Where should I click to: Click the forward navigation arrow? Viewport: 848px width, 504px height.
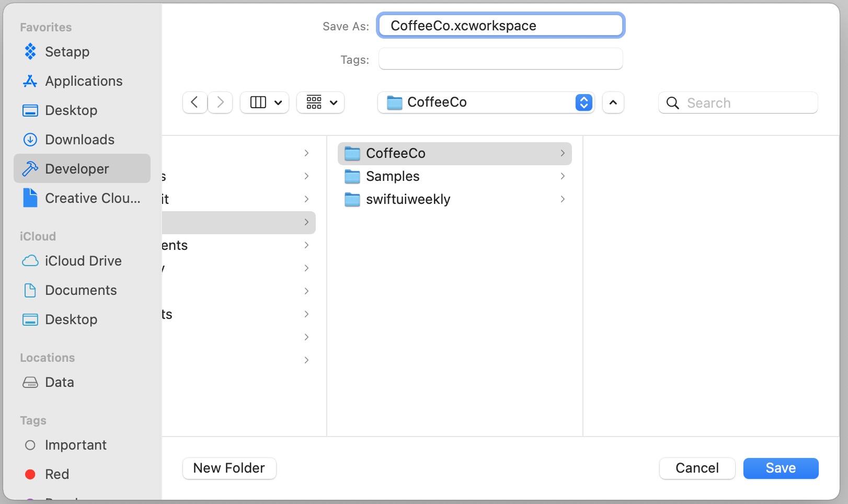(x=221, y=102)
